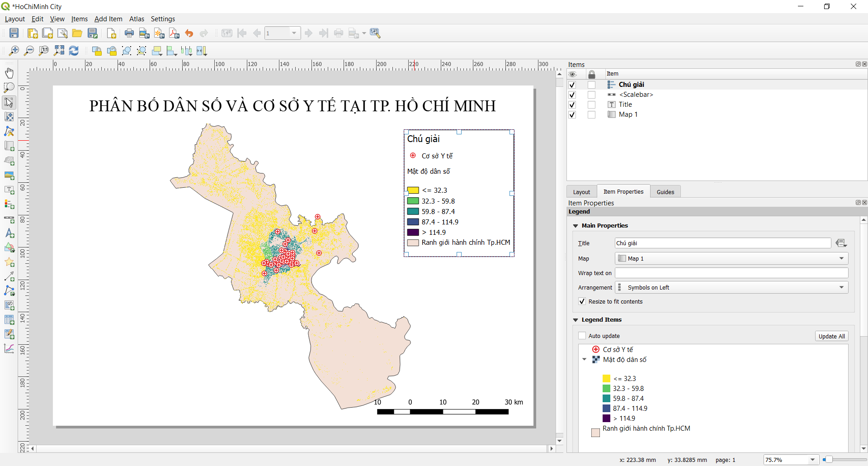Uncheck Resize to fit contents
868x466 pixels.
[582, 301]
